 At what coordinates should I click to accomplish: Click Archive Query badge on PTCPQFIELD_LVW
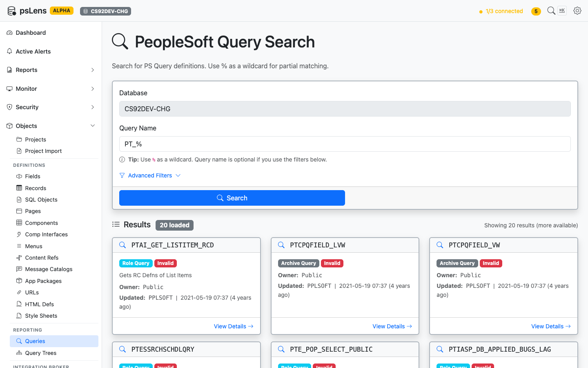298,263
